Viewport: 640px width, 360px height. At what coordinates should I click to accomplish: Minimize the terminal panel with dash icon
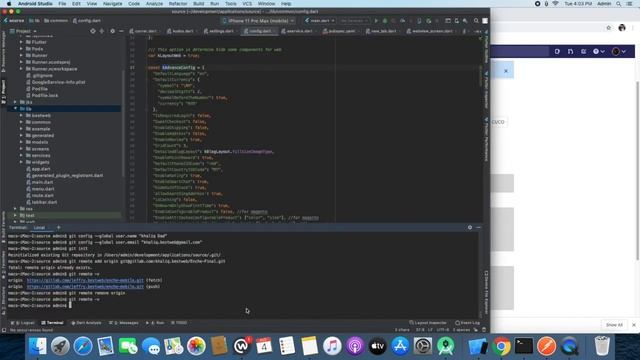coord(478,227)
